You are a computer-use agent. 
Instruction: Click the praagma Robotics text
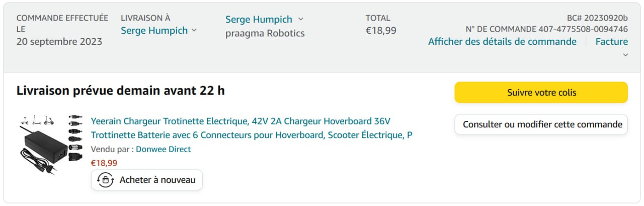(x=265, y=33)
